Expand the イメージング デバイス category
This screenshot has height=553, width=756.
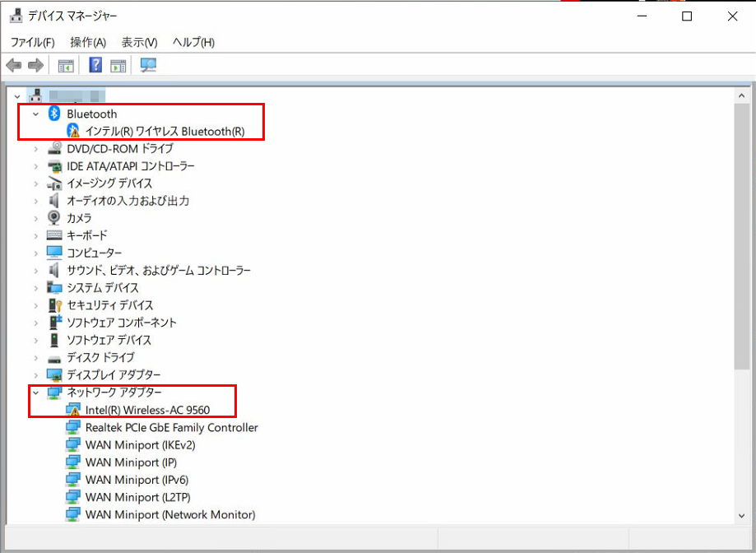click(x=35, y=184)
